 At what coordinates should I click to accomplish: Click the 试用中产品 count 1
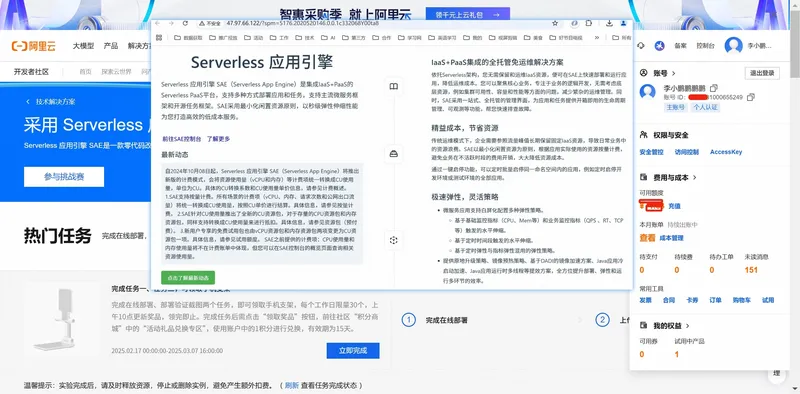click(x=677, y=354)
